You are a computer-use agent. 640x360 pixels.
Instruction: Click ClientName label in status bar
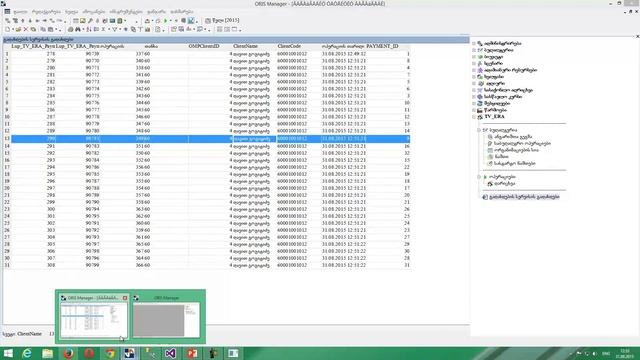coord(29,334)
